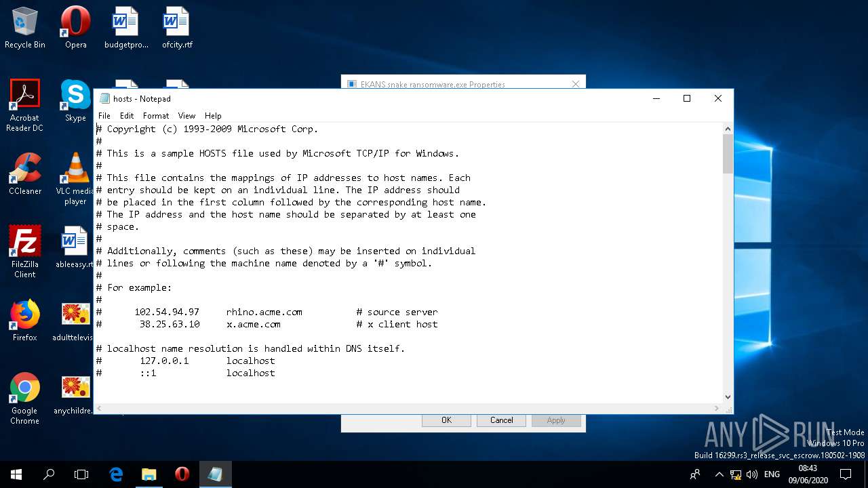Image resolution: width=868 pixels, height=488 pixels.
Task: Click the '# source server' comment text
Action: tap(397, 312)
